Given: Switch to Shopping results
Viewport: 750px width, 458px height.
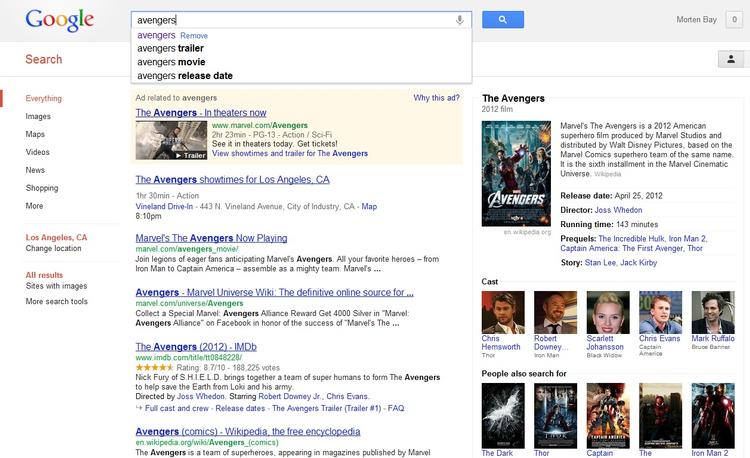Looking at the screenshot, I should pyautogui.click(x=42, y=188).
